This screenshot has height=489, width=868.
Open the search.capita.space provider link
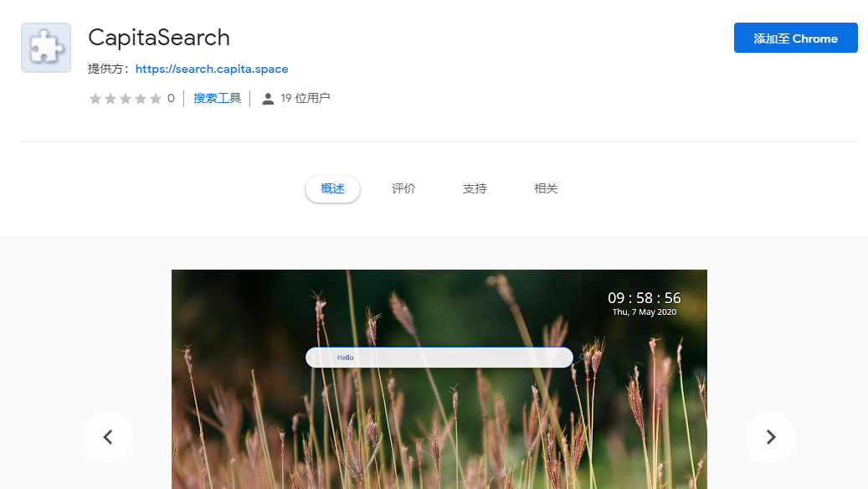pos(212,69)
